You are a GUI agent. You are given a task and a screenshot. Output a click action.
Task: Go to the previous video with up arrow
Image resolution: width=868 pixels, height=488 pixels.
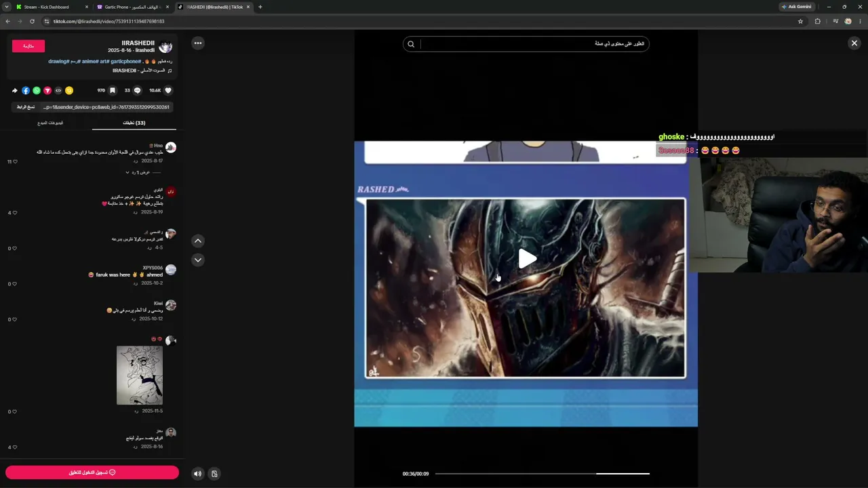click(198, 241)
